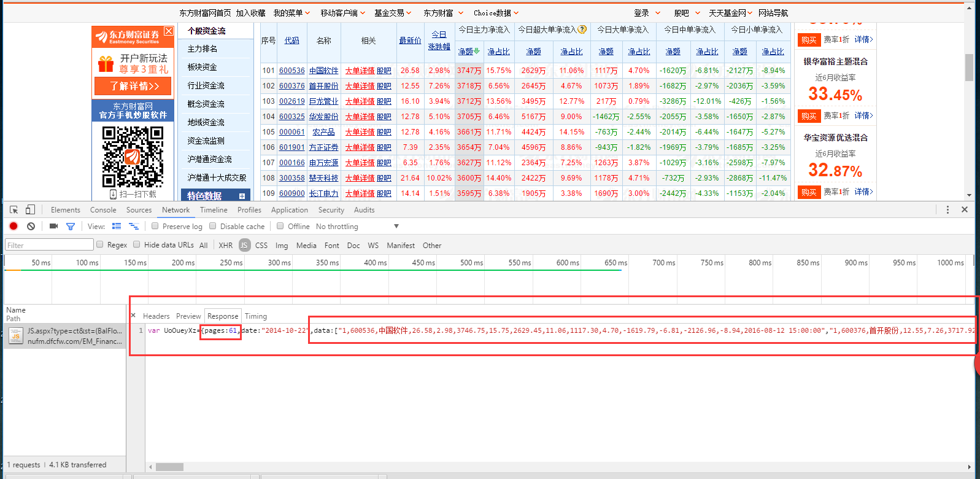
Task: Toggle the device toolbar icon
Action: (30, 209)
